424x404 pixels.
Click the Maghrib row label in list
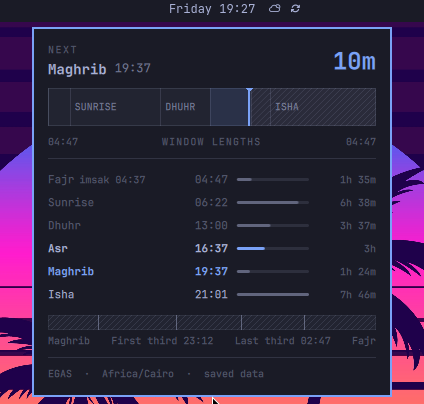pos(71,271)
